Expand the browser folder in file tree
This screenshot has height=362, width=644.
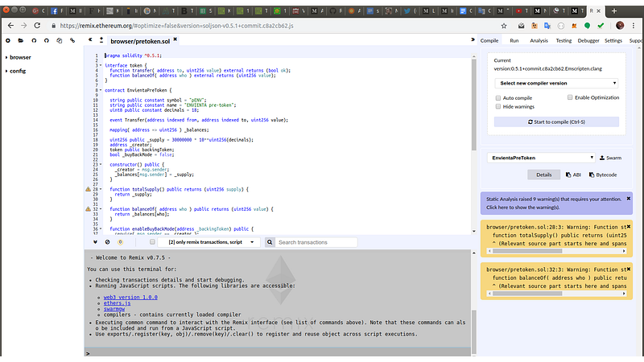coord(20,58)
